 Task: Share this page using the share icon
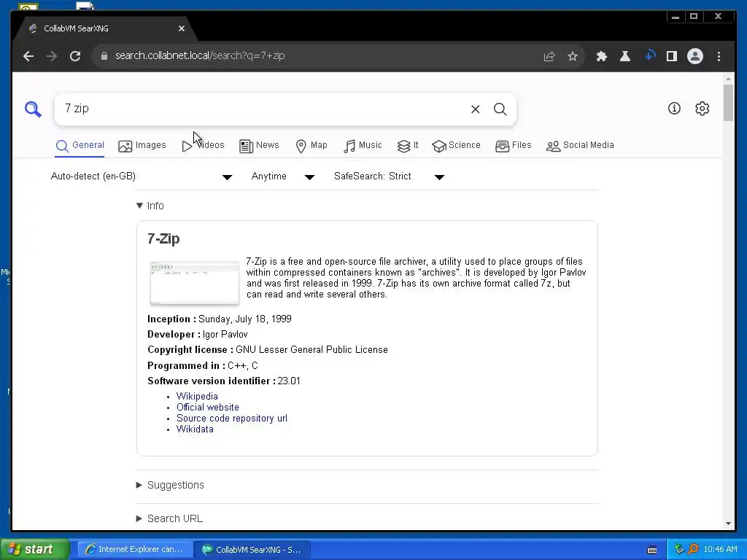(549, 56)
